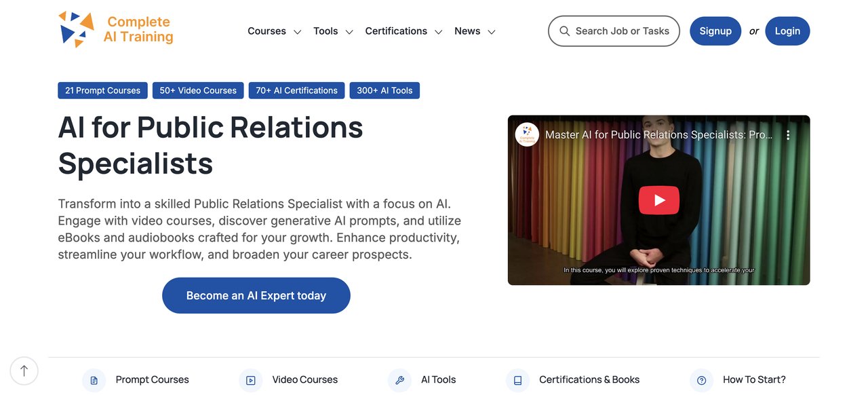Screen dimensions: 868x395
Task: Click the 70+ AI Certifications badge
Action: pos(296,90)
